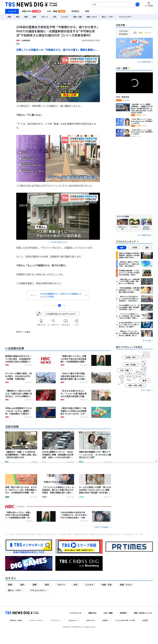Click the large HBC section logo
158x644 pixels.
pos(10,507)
